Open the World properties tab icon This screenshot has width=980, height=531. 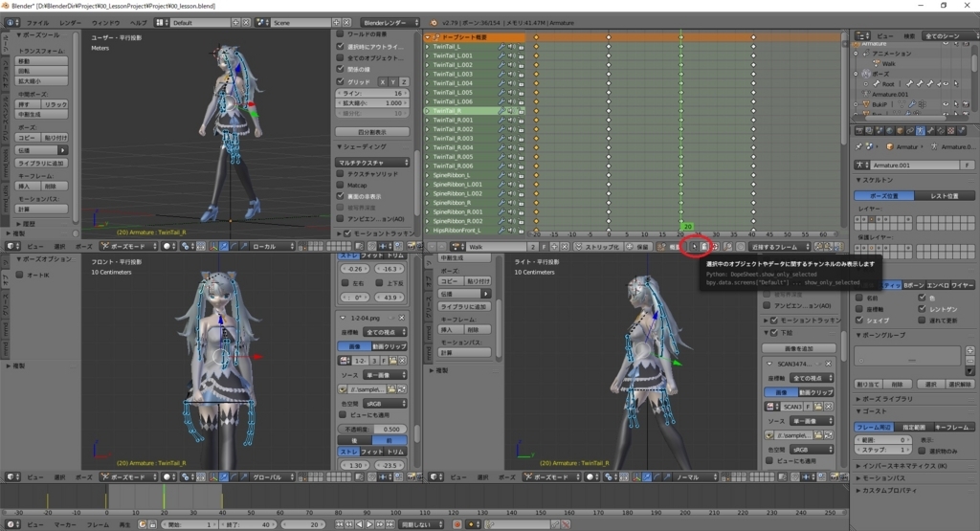point(890,130)
